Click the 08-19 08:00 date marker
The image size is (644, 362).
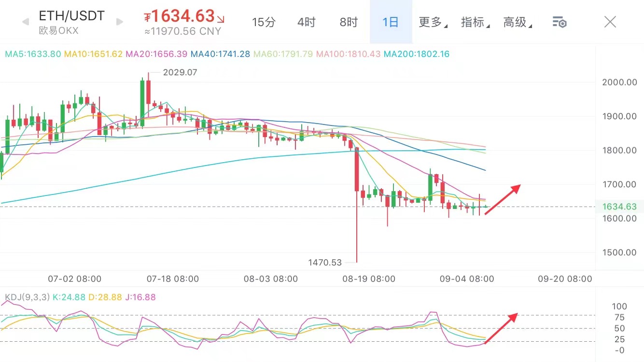tap(369, 279)
